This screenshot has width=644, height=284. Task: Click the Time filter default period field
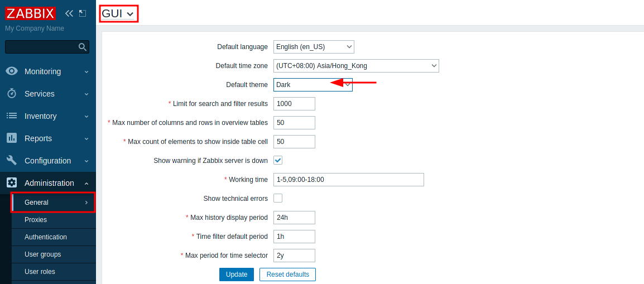294,236
